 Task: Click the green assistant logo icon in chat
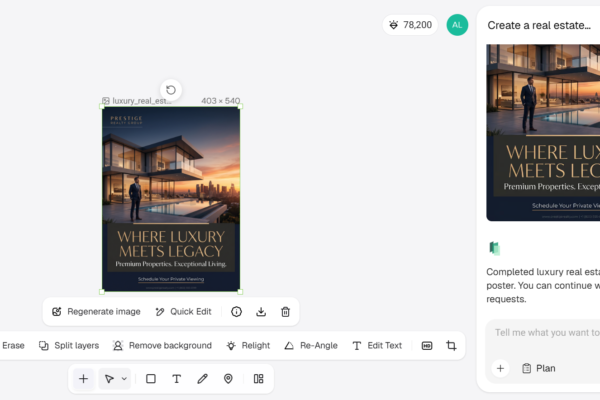coord(494,248)
